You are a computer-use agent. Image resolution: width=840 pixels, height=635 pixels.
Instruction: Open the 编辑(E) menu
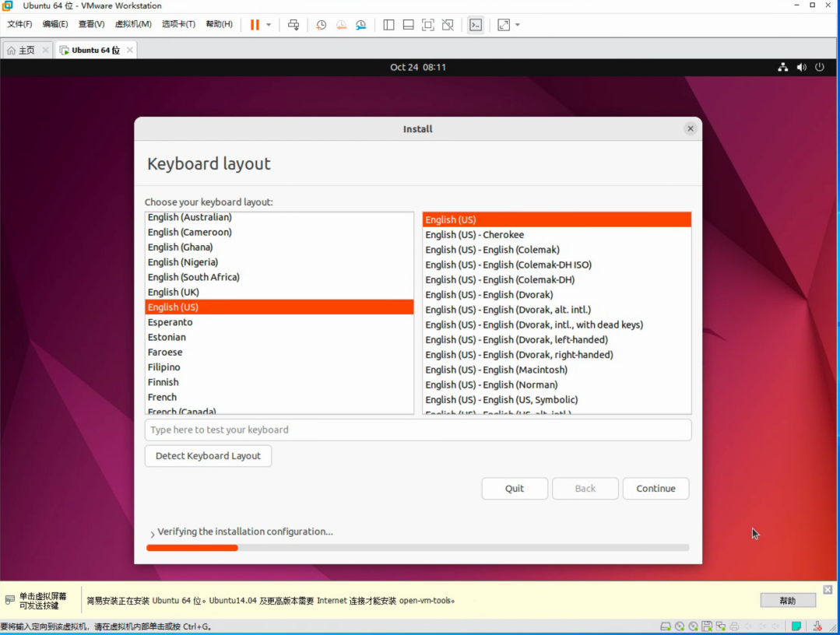point(55,24)
